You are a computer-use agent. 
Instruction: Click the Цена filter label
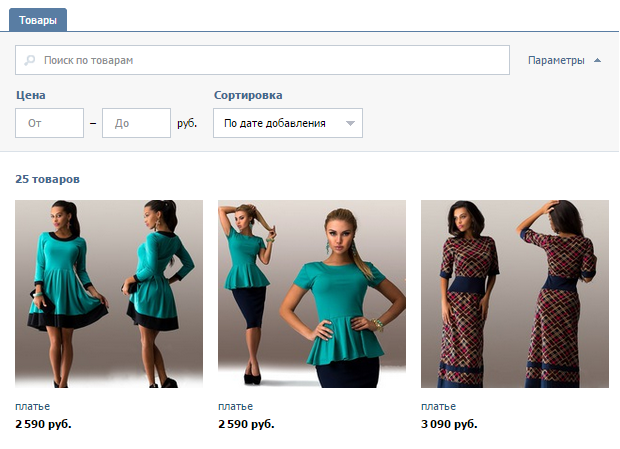[30, 95]
